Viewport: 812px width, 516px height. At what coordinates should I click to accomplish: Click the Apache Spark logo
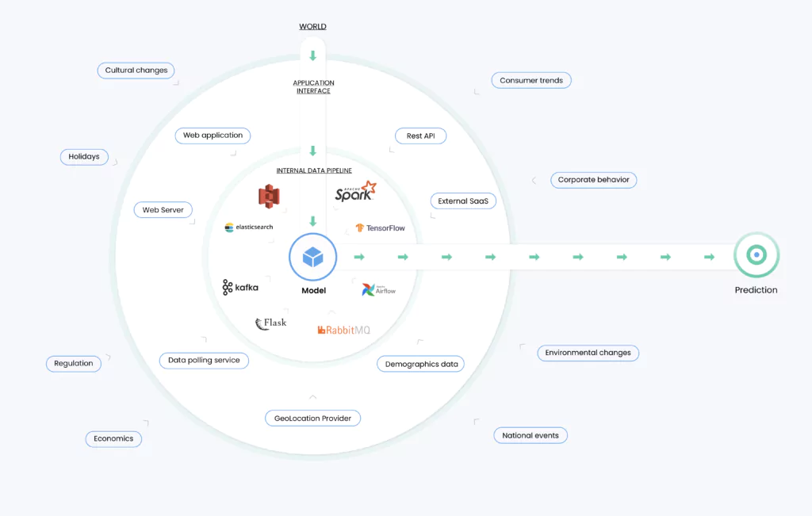pos(355,192)
